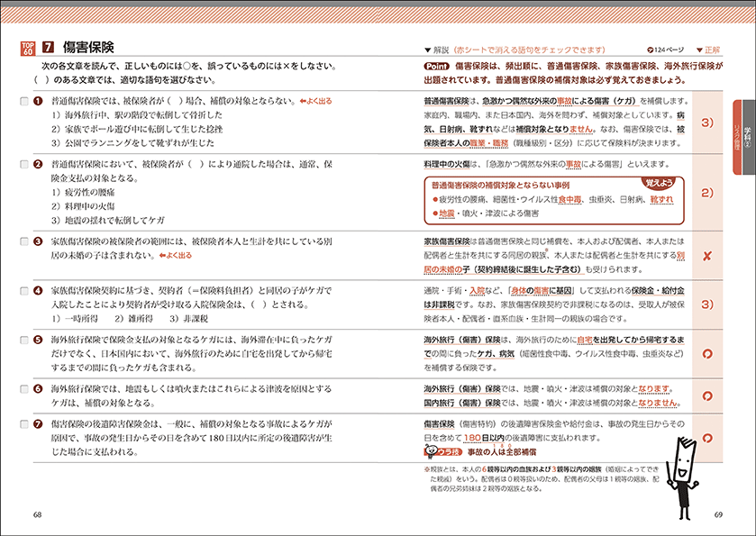
Task: Click the よく出る marker on question 3
Action: point(176,256)
